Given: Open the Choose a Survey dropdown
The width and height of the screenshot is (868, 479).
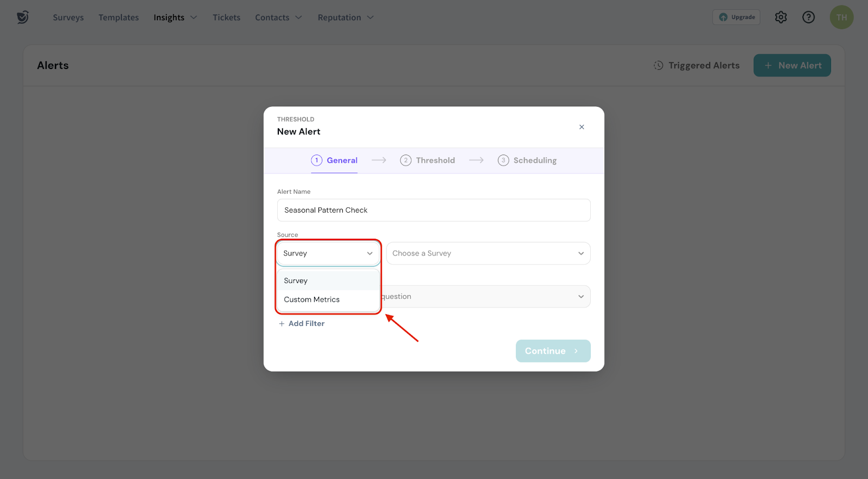Looking at the screenshot, I should (x=488, y=253).
